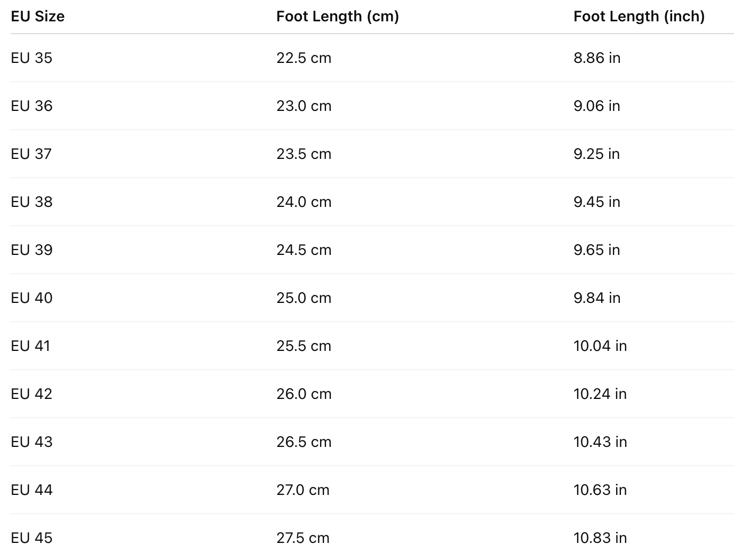The width and height of the screenshot is (734, 560).
Task: Click the EU 41 size cell
Action: pos(30,346)
